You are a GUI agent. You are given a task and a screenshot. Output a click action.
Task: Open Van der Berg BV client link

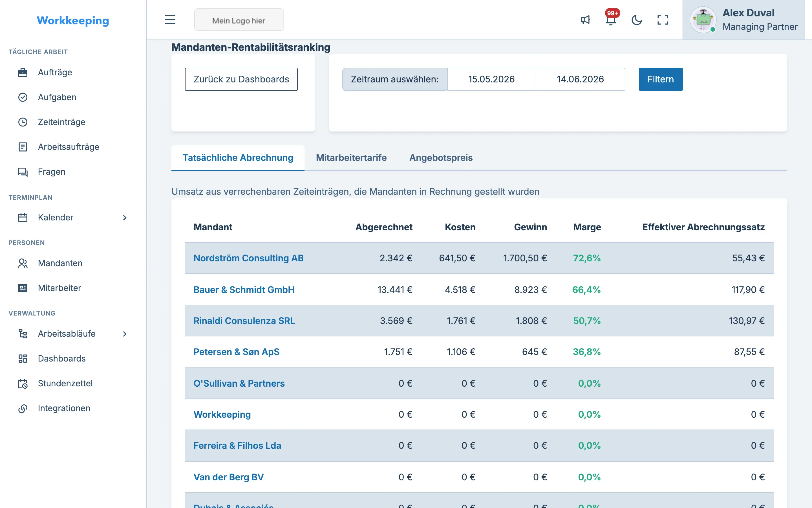(228, 477)
